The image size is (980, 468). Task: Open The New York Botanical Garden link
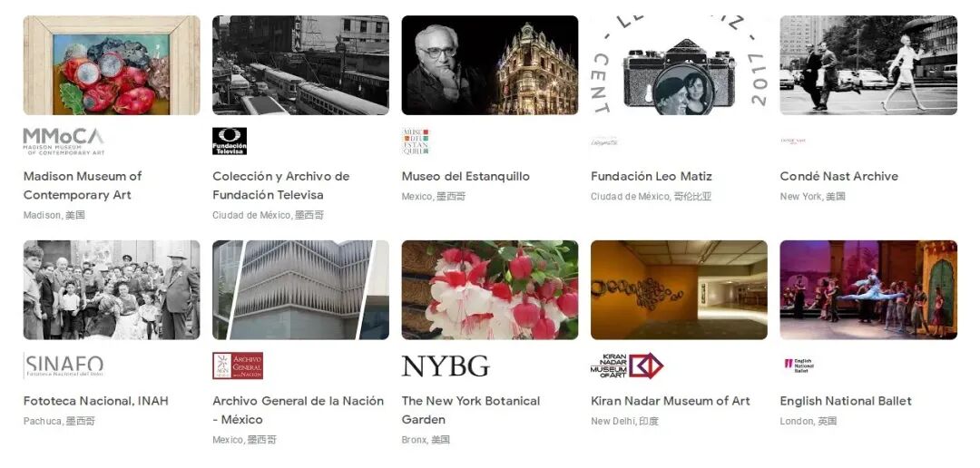[x=471, y=410]
